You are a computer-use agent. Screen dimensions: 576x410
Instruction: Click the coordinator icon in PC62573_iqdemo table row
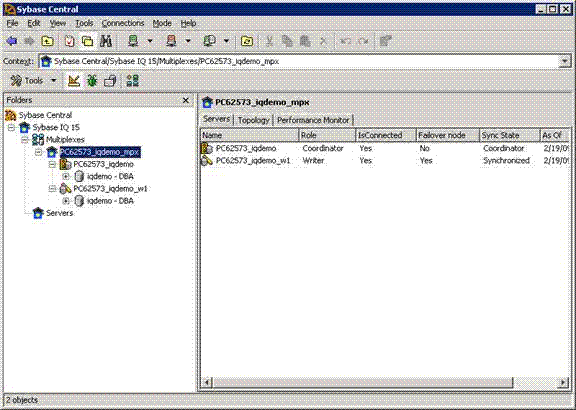[207, 148]
